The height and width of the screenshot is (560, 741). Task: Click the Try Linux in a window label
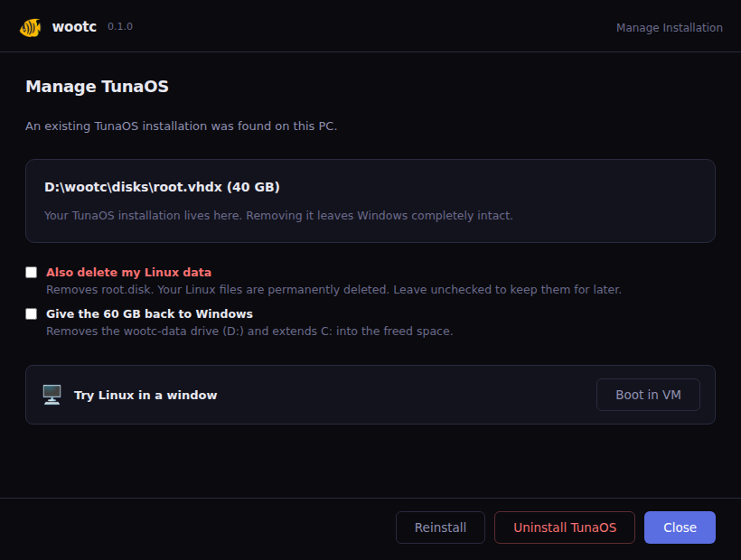pos(145,396)
